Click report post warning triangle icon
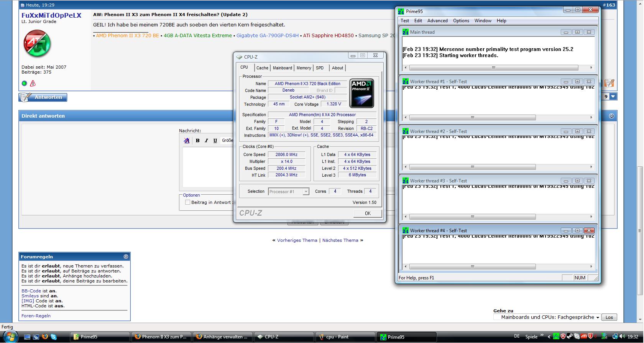The height and width of the screenshot is (343, 644). click(x=33, y=83)
